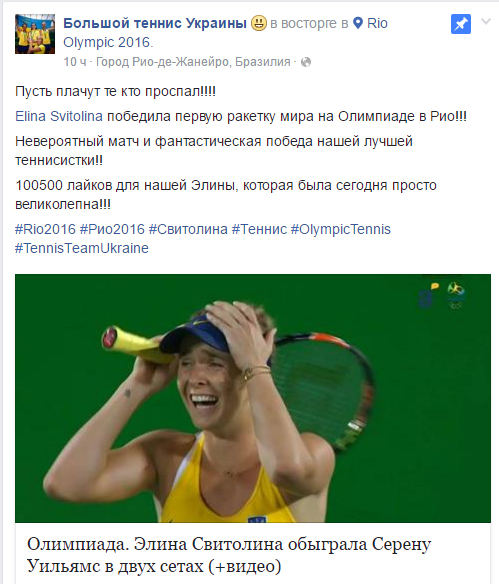The height and width of the screenshot is (584, 499).
Task: Click the 10 ч post timestamp
Action: pyautogui.click(x=75, y=62)
